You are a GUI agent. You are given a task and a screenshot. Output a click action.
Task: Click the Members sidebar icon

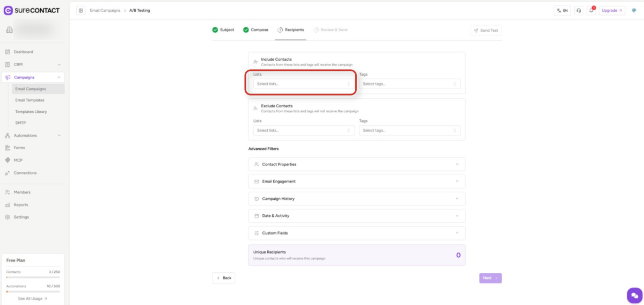click(8, 192)
